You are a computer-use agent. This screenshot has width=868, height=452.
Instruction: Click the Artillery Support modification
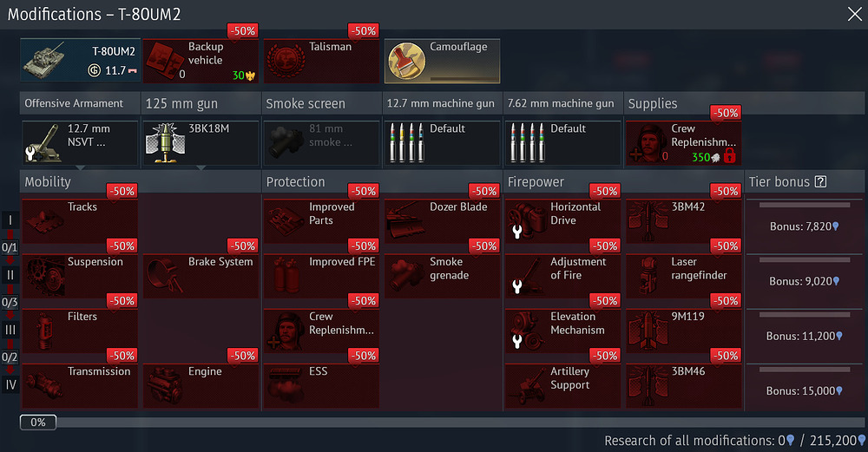(562, 385)
